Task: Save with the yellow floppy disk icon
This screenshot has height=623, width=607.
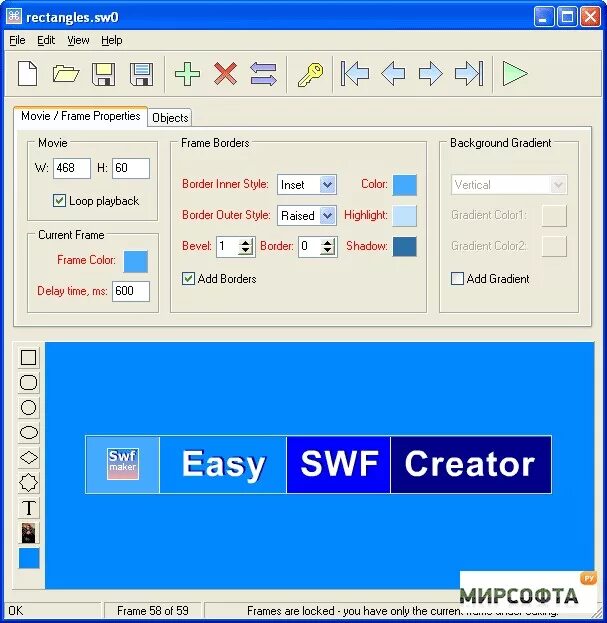Action: pyautogui.click(x=103, y=74)
